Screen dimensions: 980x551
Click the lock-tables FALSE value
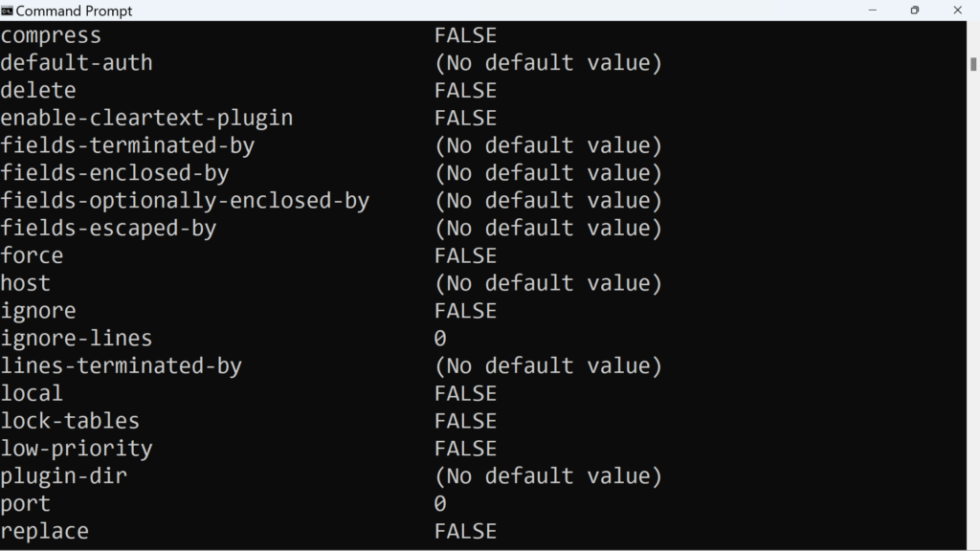point(465,421)
